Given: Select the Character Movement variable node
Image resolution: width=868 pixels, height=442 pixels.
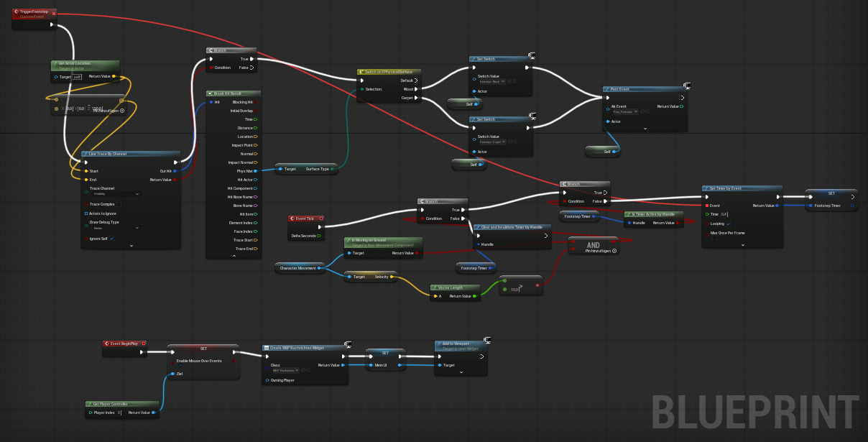Looking at the screenshot, I should click(x=300, y=267).
